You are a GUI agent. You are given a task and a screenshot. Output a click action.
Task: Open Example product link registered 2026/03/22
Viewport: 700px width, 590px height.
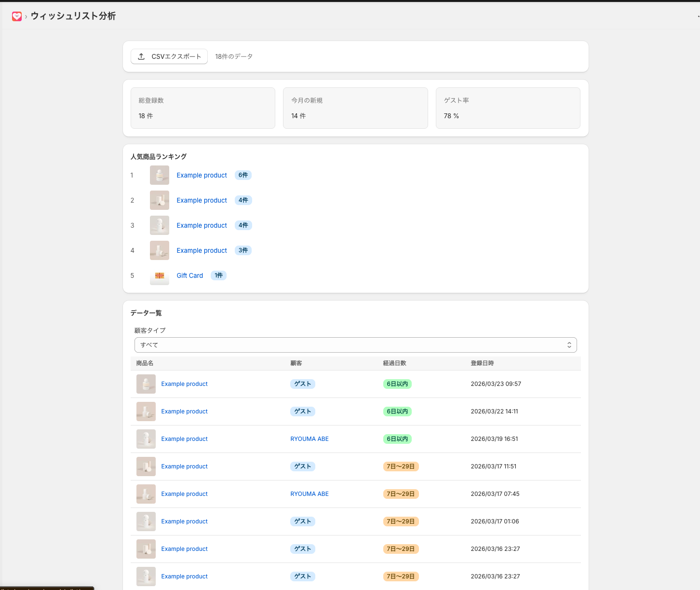click(184, 412)
